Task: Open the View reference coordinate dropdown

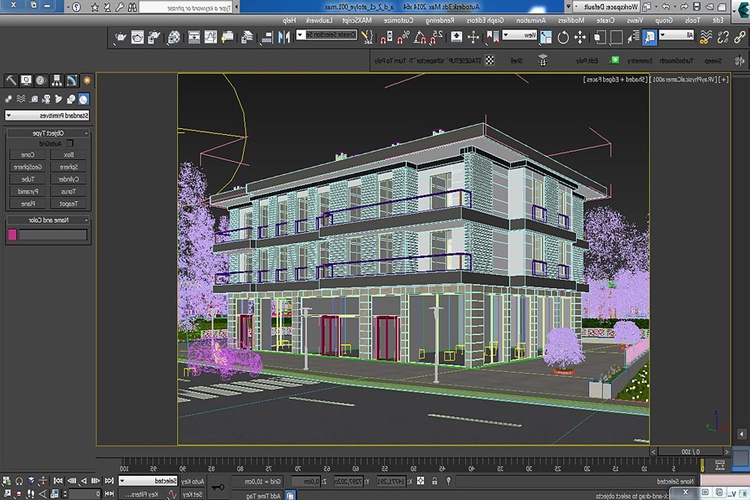Action: pyautogui.click(x=520, y=35)
